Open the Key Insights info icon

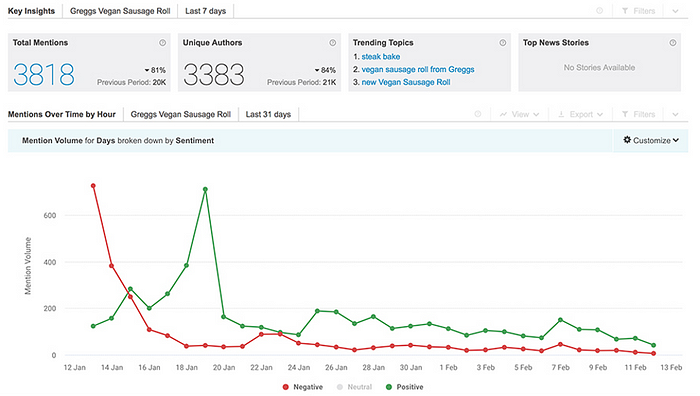600,11
